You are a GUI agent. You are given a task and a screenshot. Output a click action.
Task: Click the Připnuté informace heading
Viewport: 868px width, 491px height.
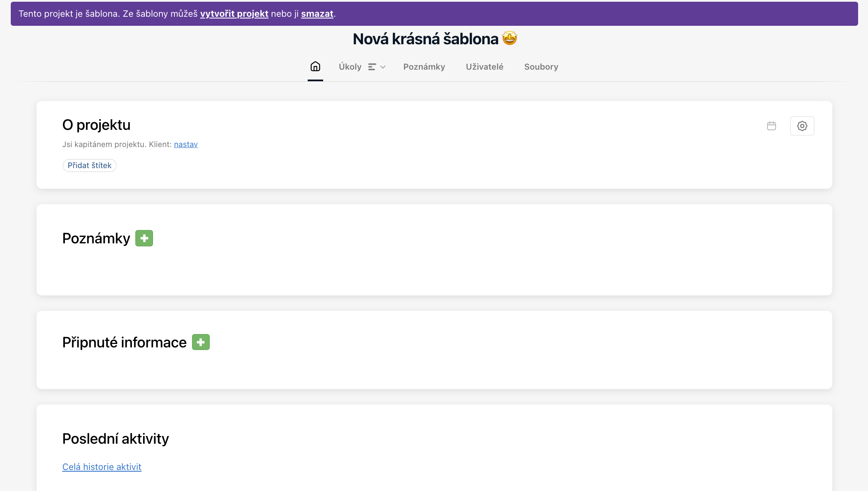tap(124, 343)
